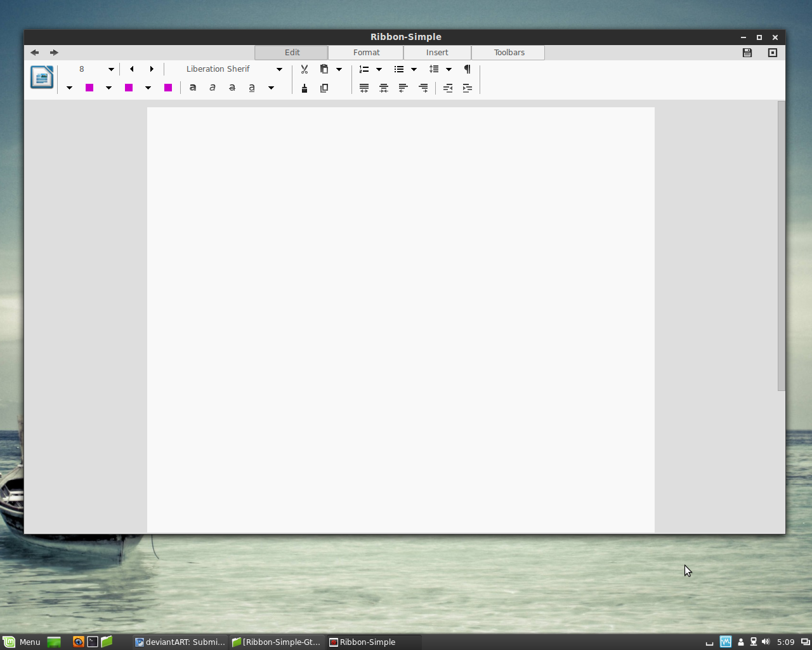This screenshot has width=812, height=650.
Task: Click inside the blank document page
Action: coord(401,320)
